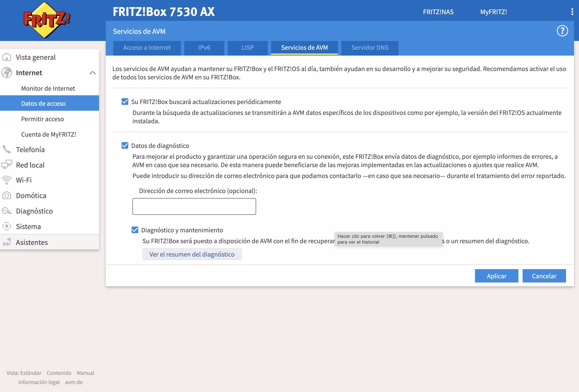Open Manual footer link
579x392 pixels.
85,373
